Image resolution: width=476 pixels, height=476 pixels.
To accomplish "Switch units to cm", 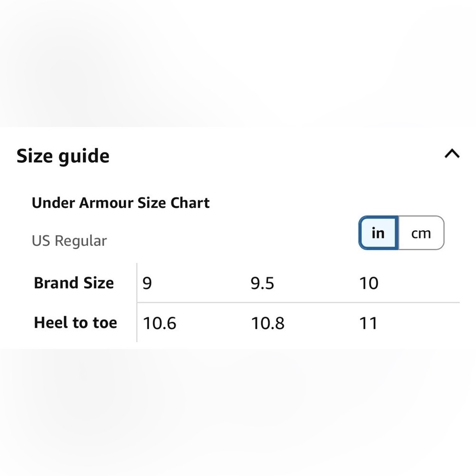I will (421, 233).
